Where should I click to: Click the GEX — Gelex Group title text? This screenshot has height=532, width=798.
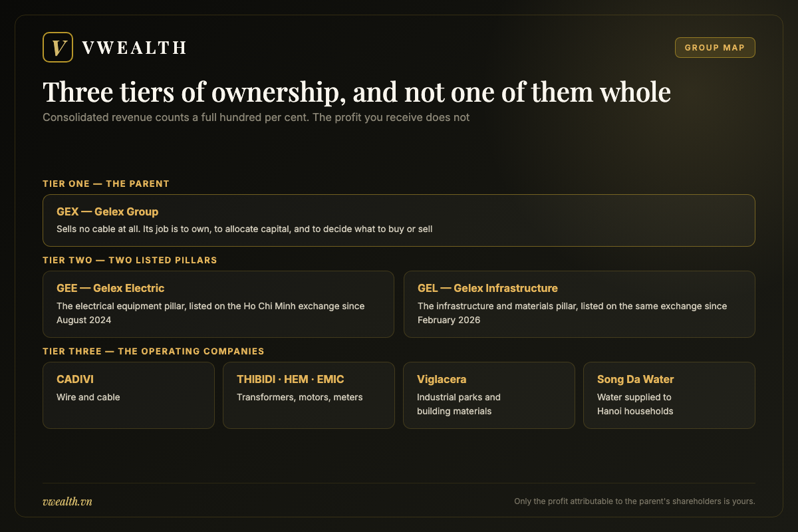click(x=108, y=212)
